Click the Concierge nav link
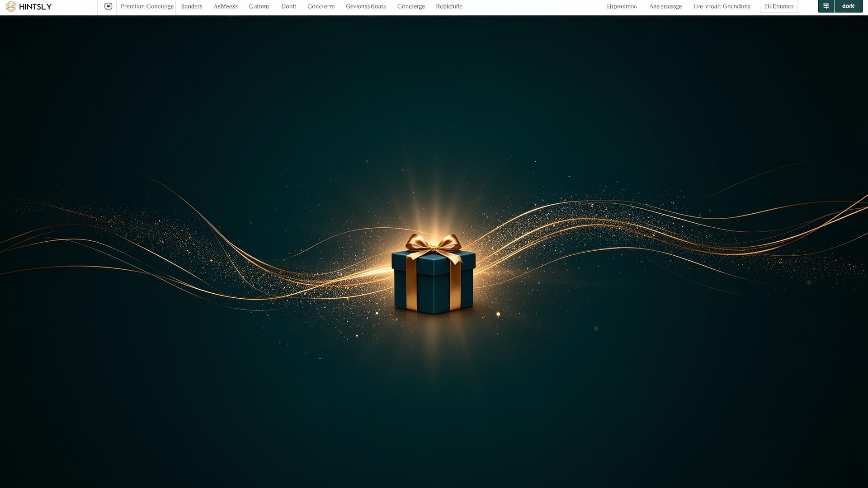 pyautogui.click(x=411, y=6)
